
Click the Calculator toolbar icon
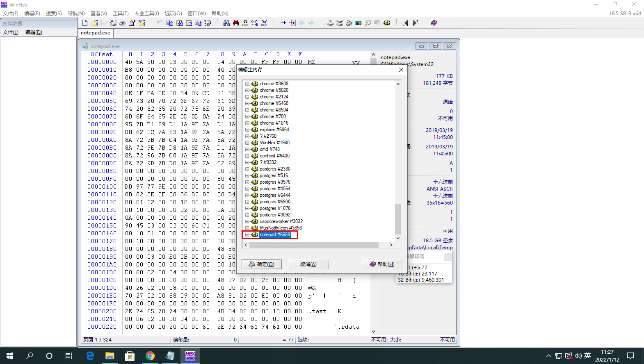click(x=359, y=23)
